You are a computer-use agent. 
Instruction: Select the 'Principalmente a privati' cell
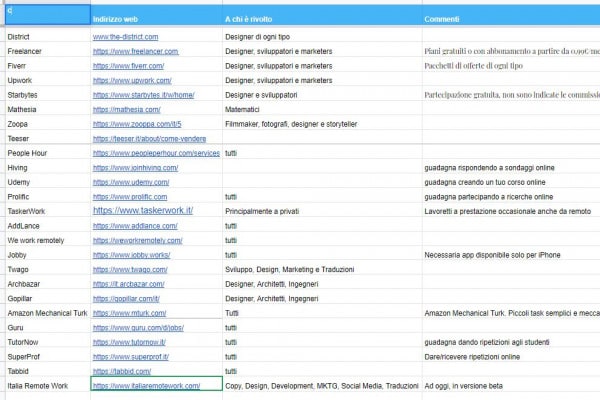(273, 211)
